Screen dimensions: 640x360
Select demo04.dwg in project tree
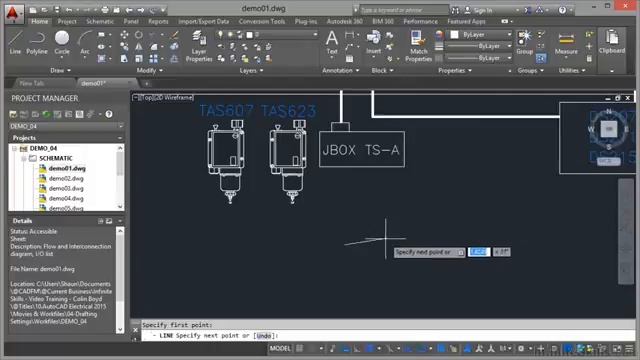[x=66, y=198]
